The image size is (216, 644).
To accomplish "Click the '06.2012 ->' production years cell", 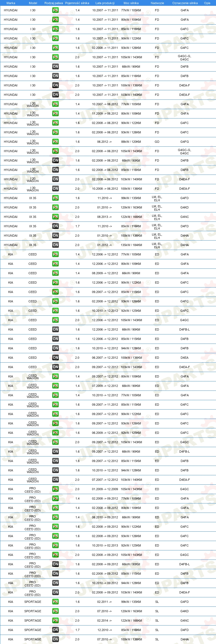I will pos(104,142).
